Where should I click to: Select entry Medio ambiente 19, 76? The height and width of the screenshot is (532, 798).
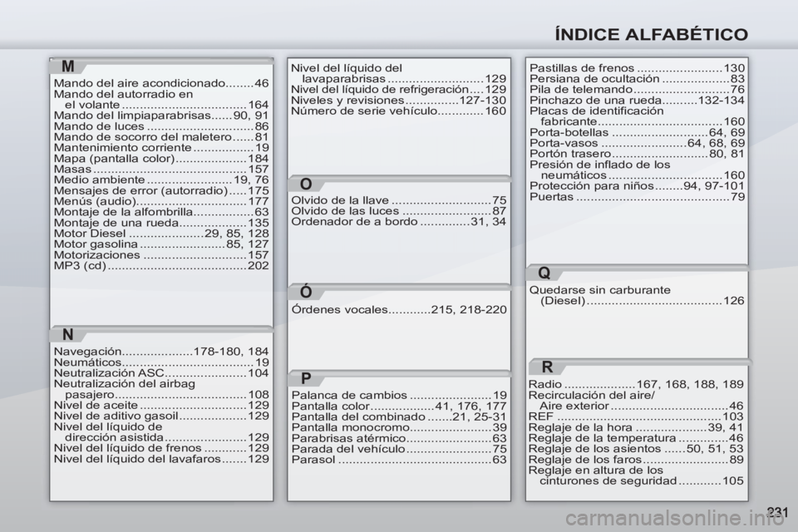coord(161,180)
